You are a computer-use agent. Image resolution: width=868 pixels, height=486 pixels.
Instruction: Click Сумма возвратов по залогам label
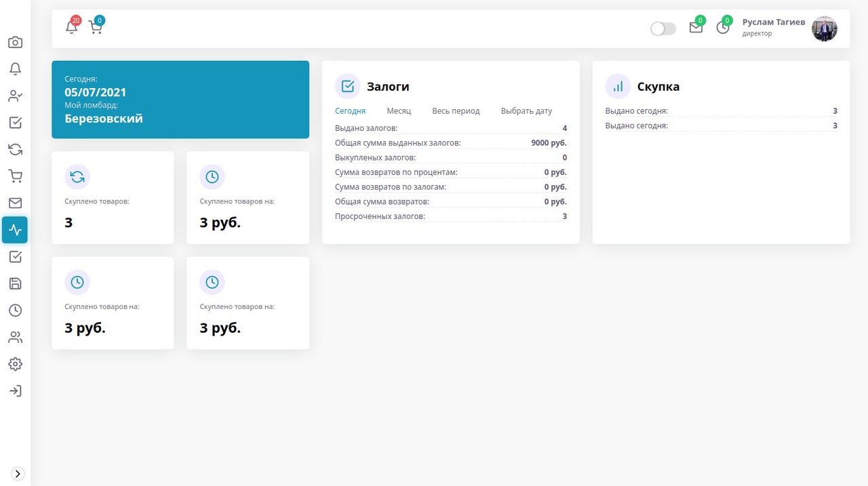(391, 187)
